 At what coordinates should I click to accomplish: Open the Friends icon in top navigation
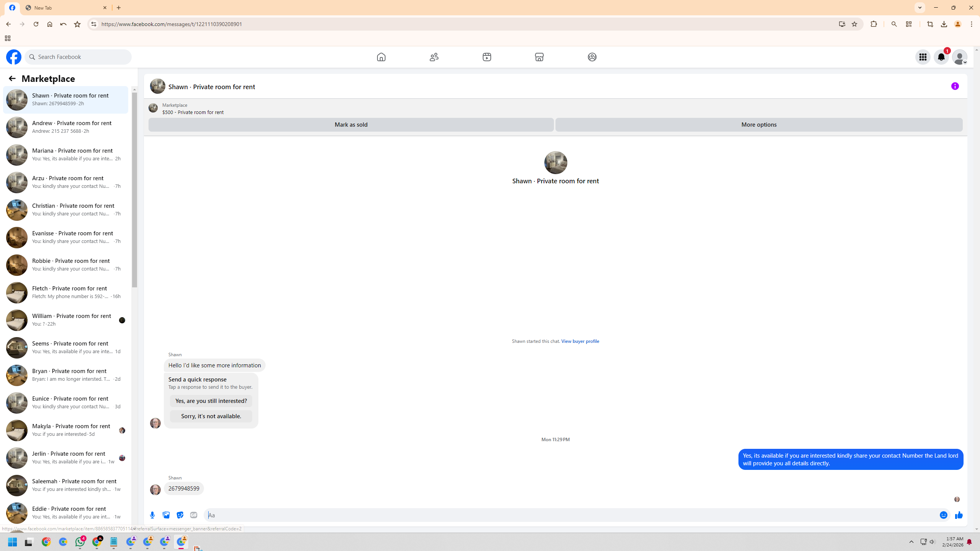click(x=434, y=57)
